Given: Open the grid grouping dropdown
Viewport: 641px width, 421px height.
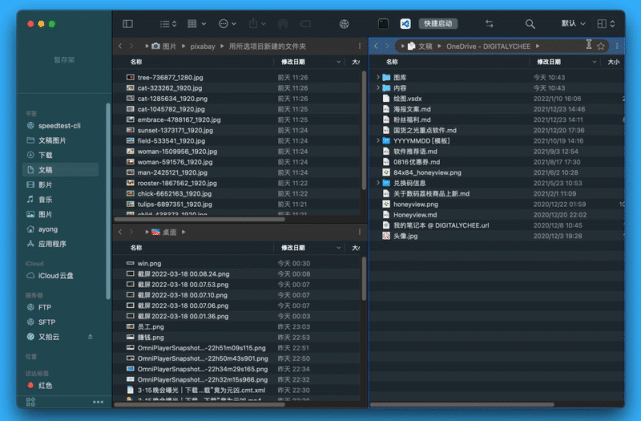Looking at the screenshot, I should pos(197,24).
